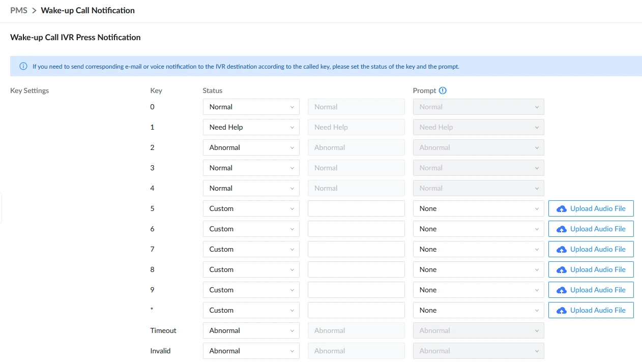Click the disabled Prompt dropdown for Timeout

[479, 330]
